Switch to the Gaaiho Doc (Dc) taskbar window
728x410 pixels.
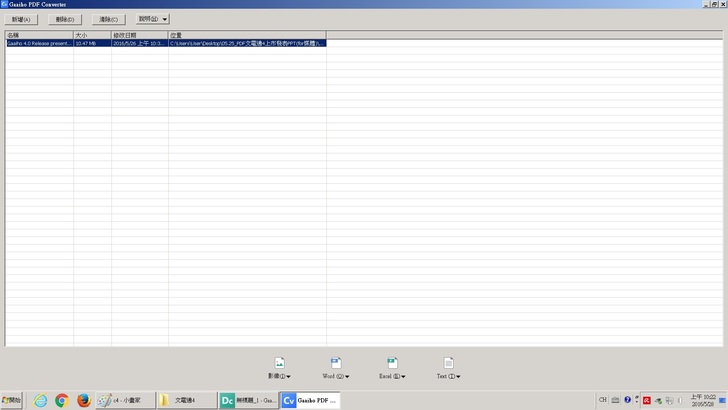coord(248,400)
